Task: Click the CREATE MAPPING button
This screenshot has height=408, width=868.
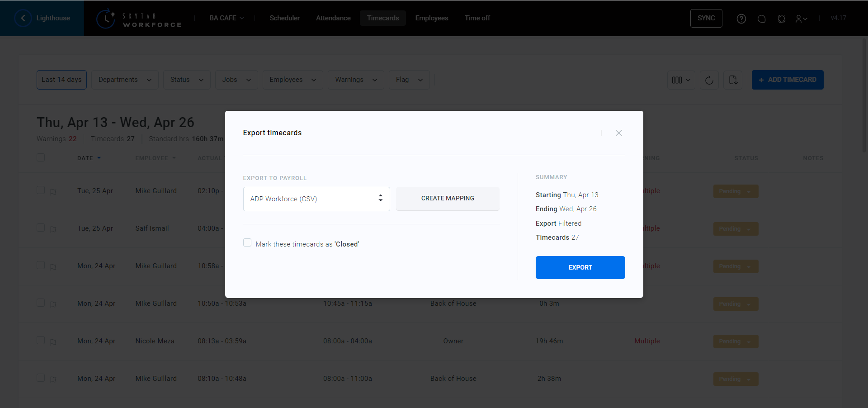Action: point(447,199)
